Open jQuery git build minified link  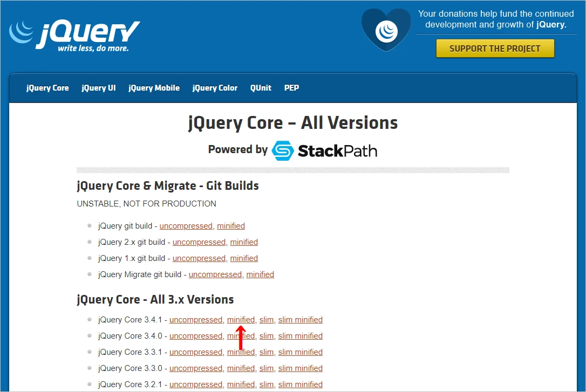pos(231,226)
